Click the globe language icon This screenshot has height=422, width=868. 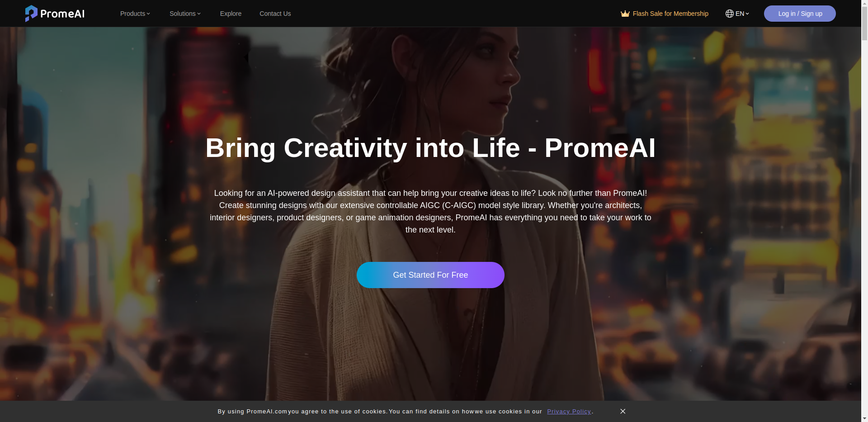coord(729,14)
